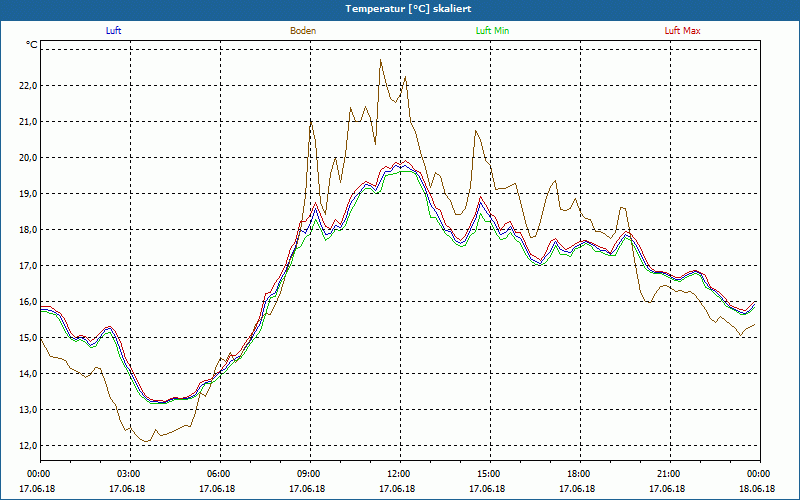This screenshot has height=500, width=800.
Task: Click the 22,0 y-axis value
Action: 28,86
